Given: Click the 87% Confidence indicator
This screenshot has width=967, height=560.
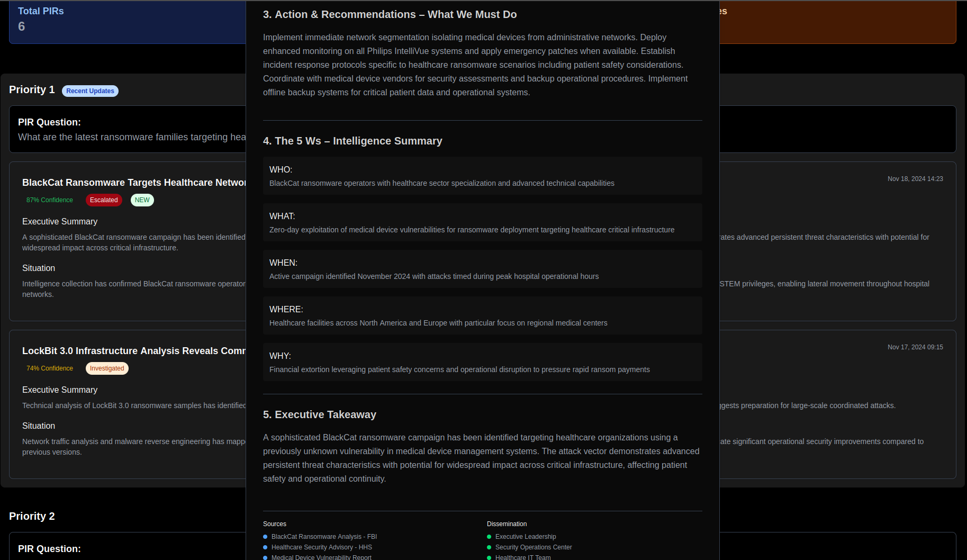Looking at the screenshot, I should point(49,200).
